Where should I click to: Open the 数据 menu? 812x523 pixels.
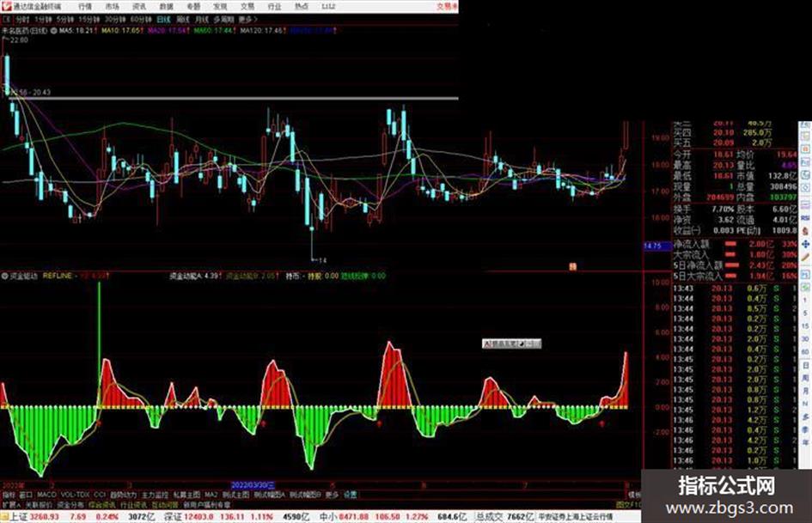(x=166, y=6)
